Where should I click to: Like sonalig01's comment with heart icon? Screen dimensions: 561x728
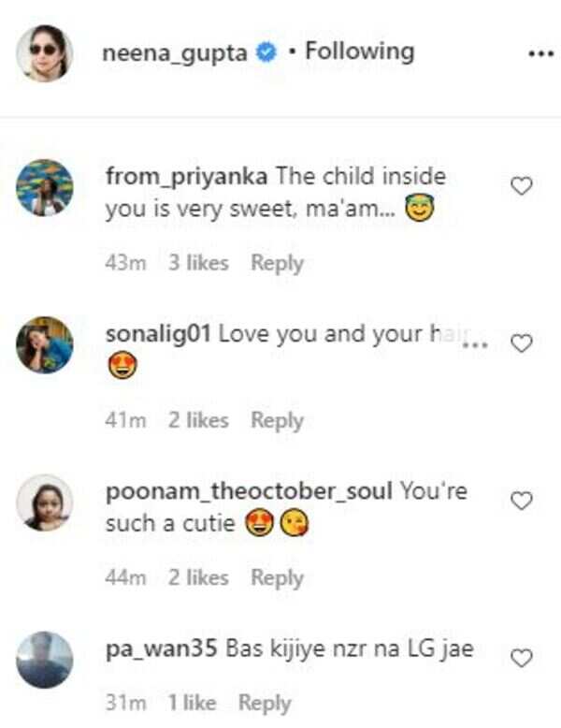(x=522, y=343)
